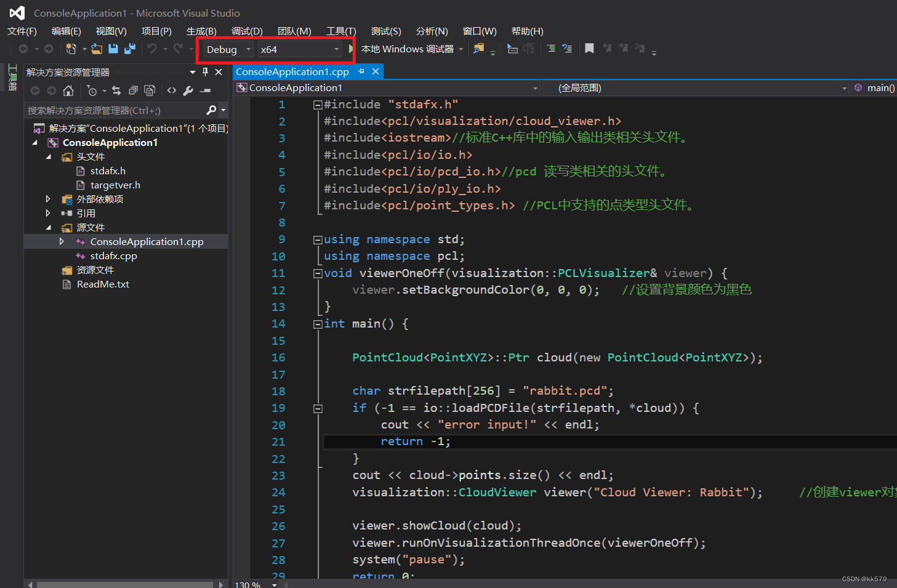Viewport: 897px width, 588px height.
Task: Open the ReadMe.txt file
Action: click(102, 284)
